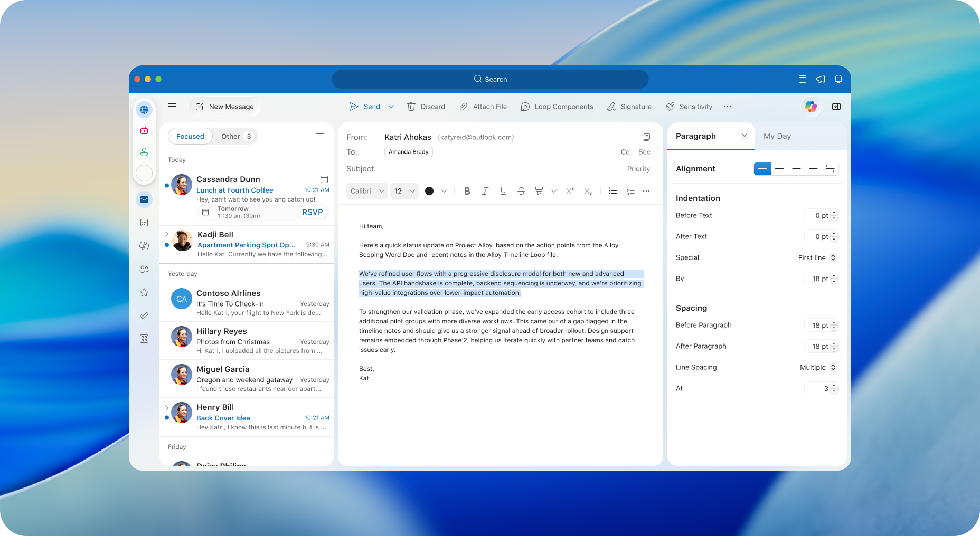Image resolution: width=980 pixels, height=536 pixels.
Task: Expand the highlight color dropdown arrow
Action: coord(554,191)
